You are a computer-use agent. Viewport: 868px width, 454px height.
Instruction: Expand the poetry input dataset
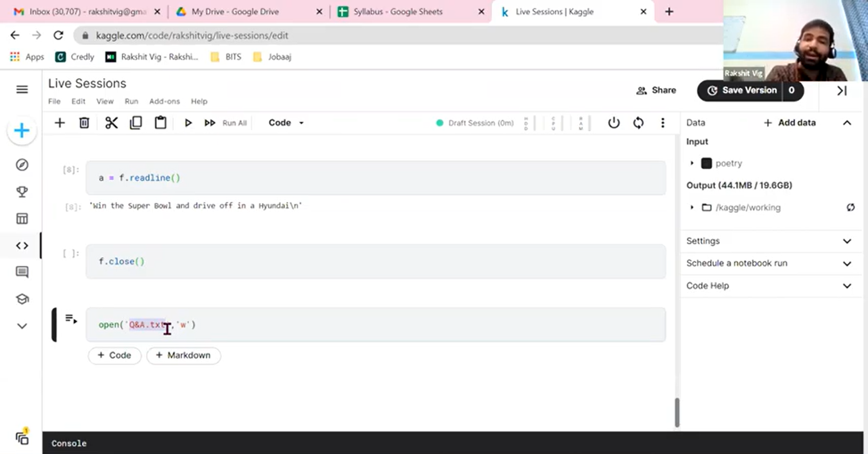pyautogui.click(x=692, y=163)
